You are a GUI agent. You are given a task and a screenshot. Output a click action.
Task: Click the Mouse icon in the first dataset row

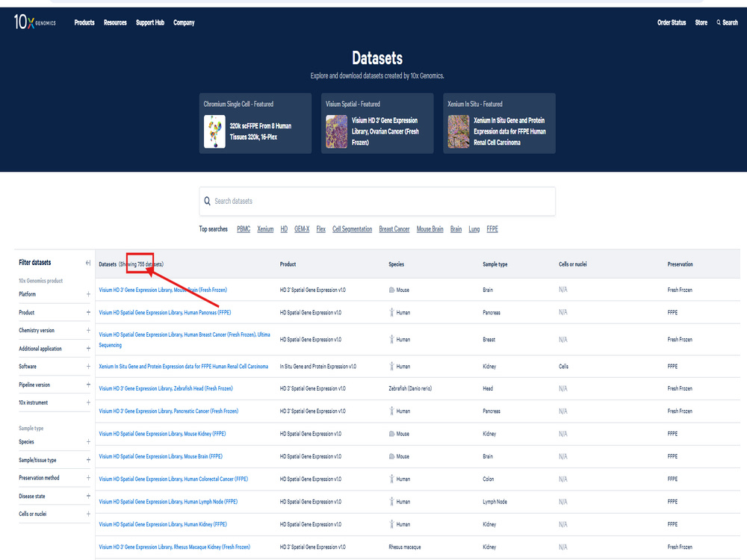[x=391, y=290]
